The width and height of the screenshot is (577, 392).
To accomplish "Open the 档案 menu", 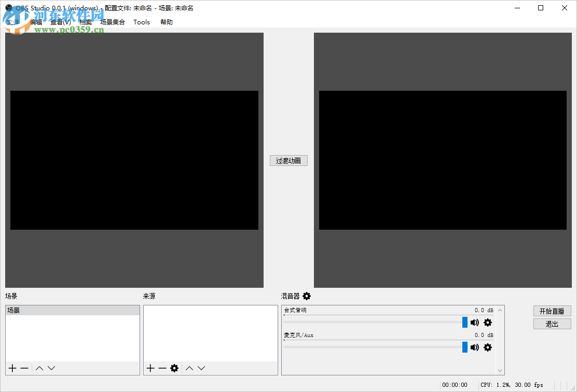I will (86, 22).
